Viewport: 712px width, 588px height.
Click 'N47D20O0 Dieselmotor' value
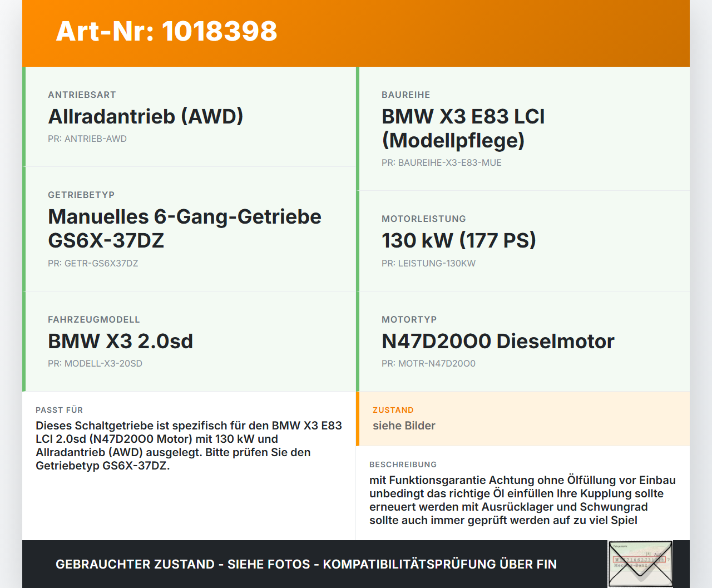498,341
